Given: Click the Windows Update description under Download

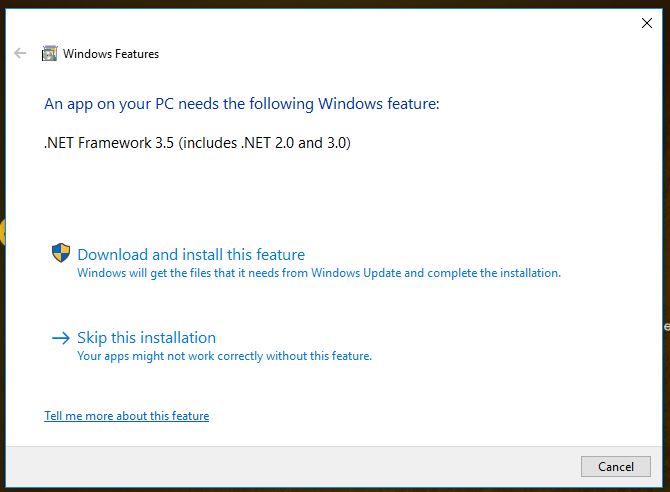Looking at the screenshot, I should coord(319,273).
